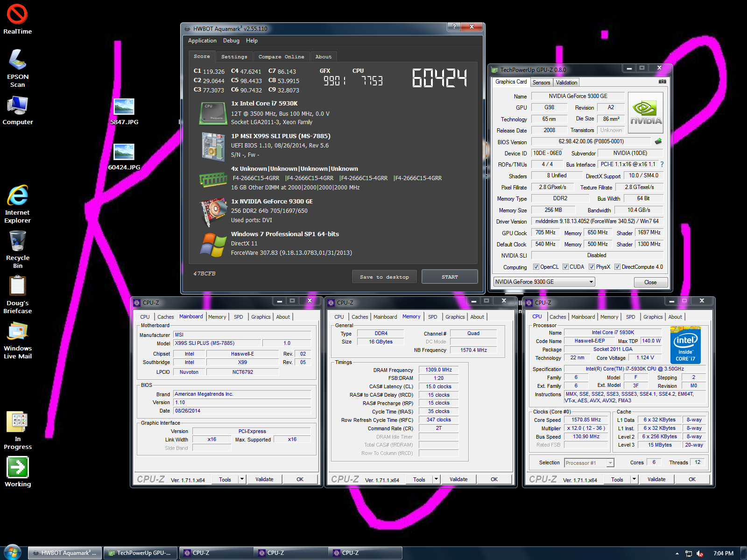Click the CPU icon in Aquamark
747x560 pixels.
point(213,113)
